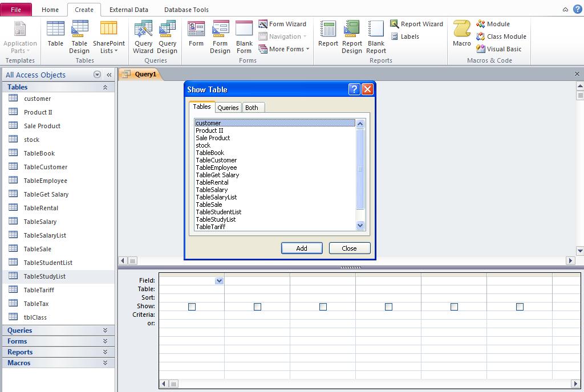Toggle Show checkbox in second grid column

point(257,307)
